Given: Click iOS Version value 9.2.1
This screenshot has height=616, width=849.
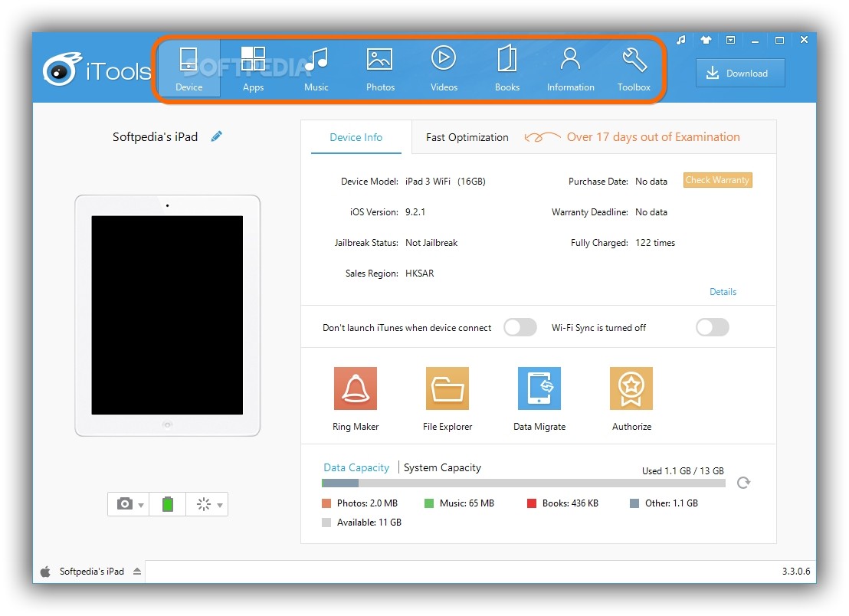Looking at the screenshot, I should tap(415, 212).
